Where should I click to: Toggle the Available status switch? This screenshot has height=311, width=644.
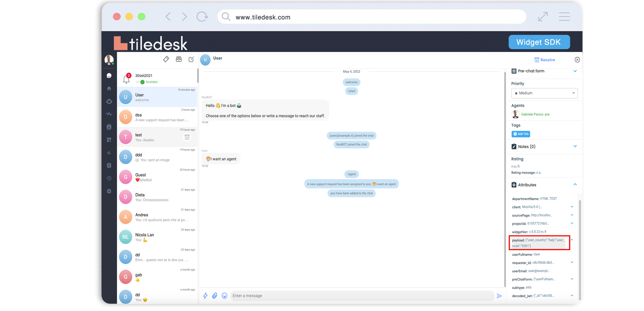pos(140,82)
